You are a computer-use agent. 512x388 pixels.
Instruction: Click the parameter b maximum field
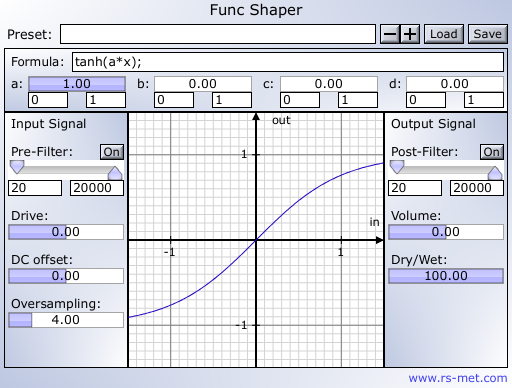coord(232,100)
